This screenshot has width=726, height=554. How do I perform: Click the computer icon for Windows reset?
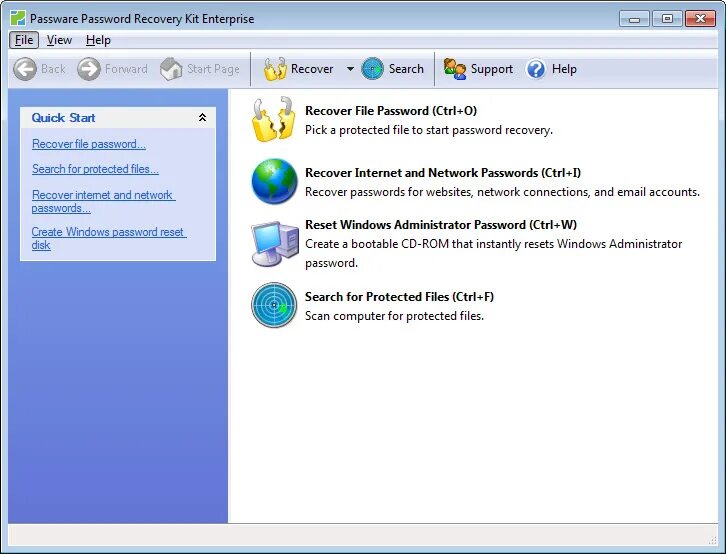(275, 243)
